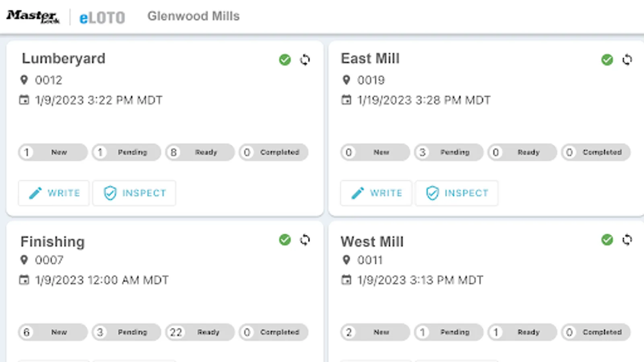644x362 pixels.
Task: Click the sync icon on Lumberyard card
Action: coord(305,60)
